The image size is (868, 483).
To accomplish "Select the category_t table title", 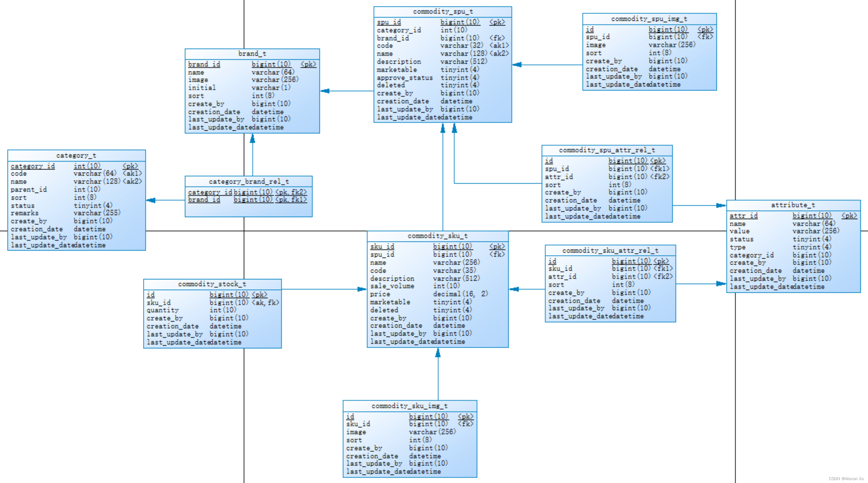I will (x=76, y=156).
